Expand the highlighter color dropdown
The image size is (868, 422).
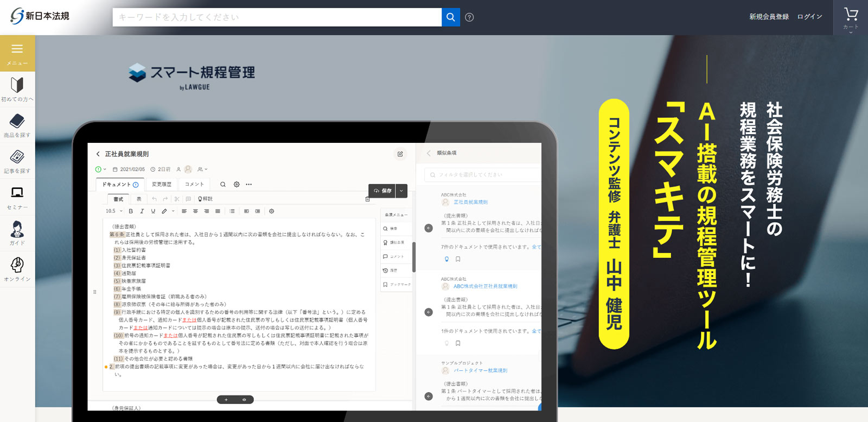tap(173, 211)
